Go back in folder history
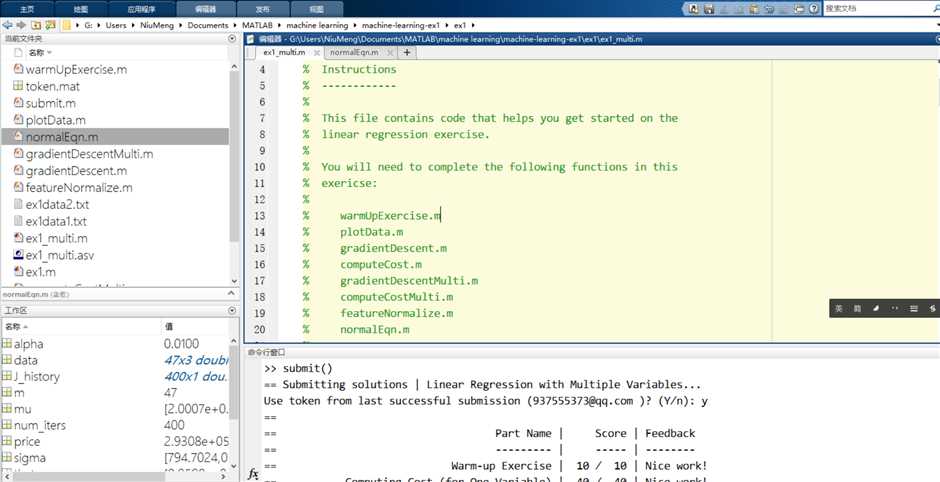The width and height of the screenshot is (940, 482). click(7, 25)
